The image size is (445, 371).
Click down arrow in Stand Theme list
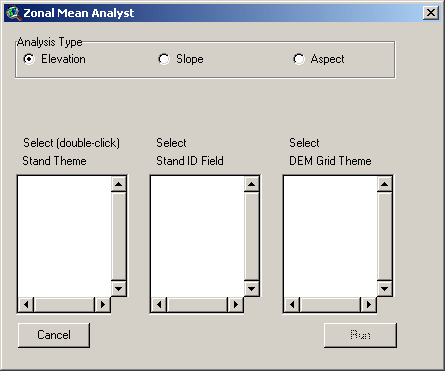[x=119, y=288]
